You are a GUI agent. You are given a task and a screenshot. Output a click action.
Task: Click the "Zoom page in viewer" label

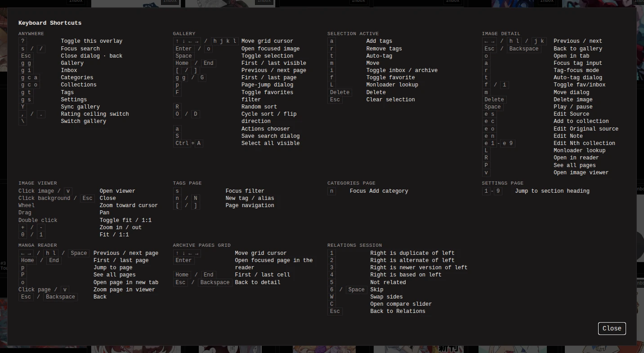124,290
